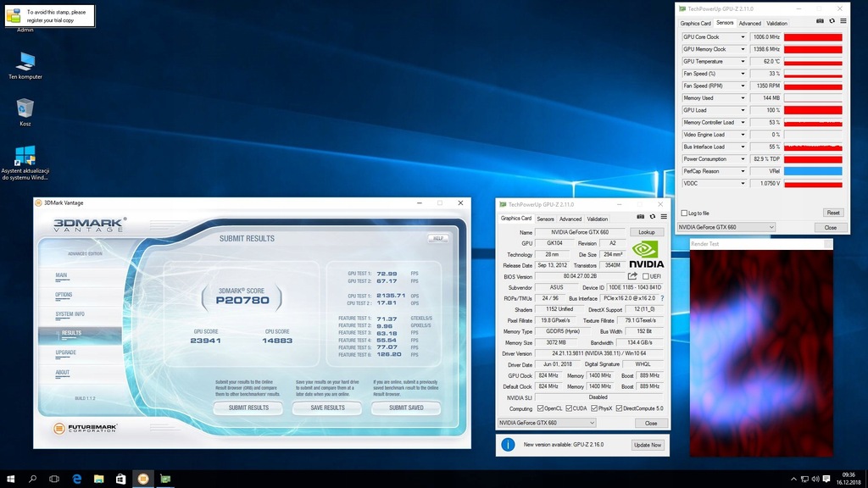Click refresh icon in GPU-Z Graphics Card window
The image size is (868, 488).
(x=652, y=217)
